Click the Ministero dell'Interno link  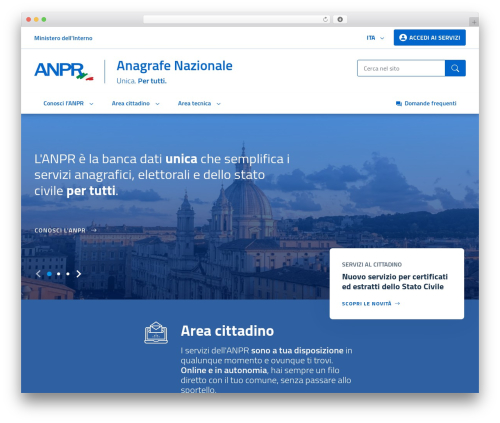click(63, 38)
